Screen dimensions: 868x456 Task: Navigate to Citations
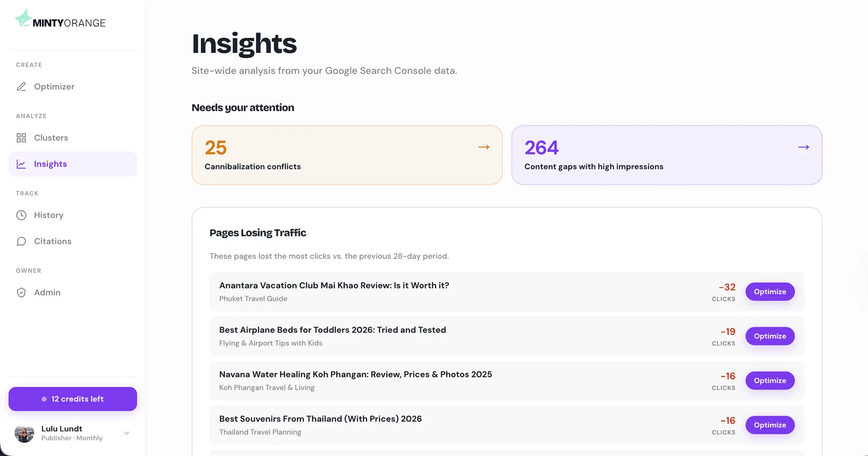coord(73,242)
